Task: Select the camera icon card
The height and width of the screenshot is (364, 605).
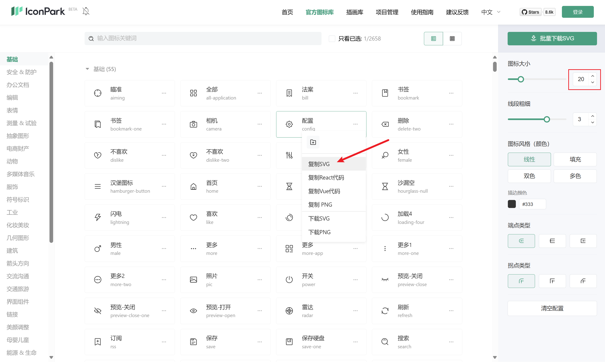Action: 225,124
